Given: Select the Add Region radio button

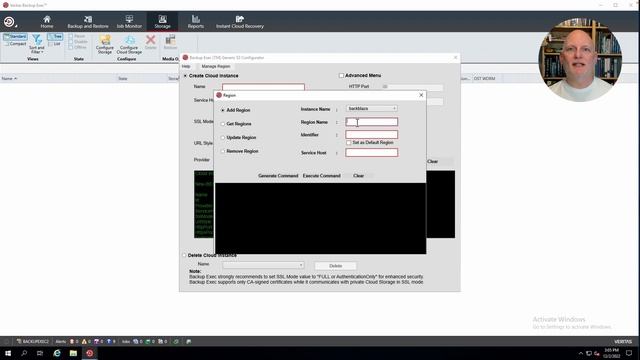Looking at the screenshot, I should point(223,110).
